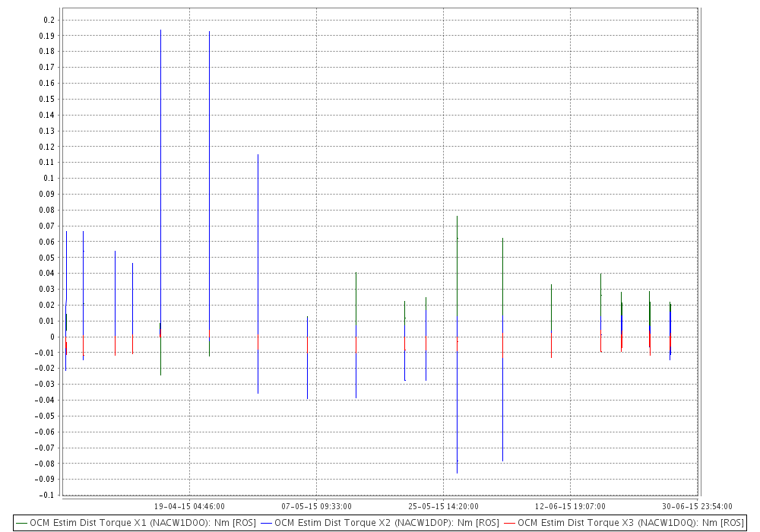
Task: Click y-axis tick label 0.19
Action: coord(47,36)
